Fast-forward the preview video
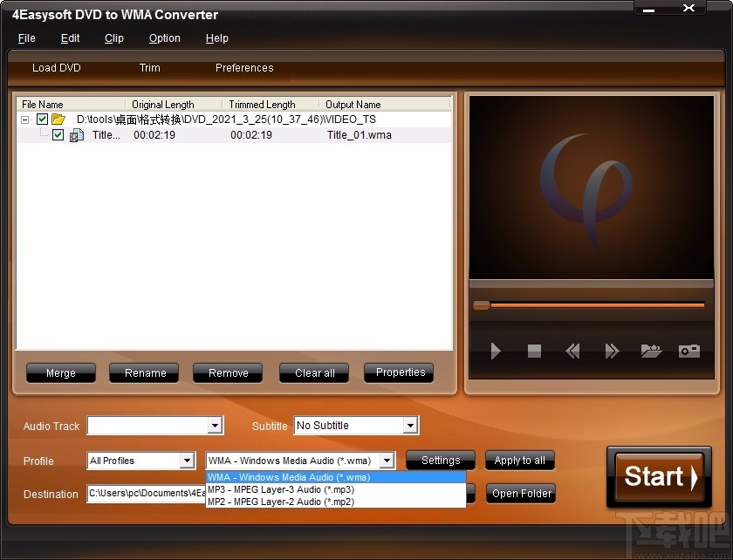 click(611, 351)
